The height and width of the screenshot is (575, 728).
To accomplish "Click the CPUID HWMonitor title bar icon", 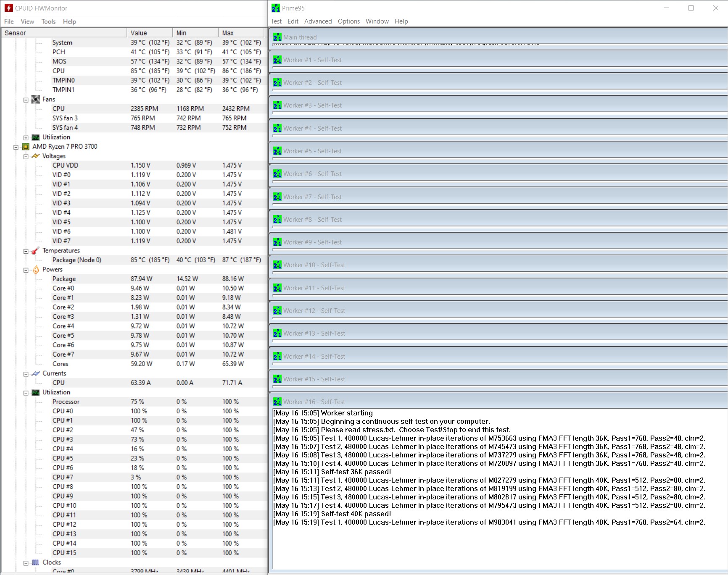I will click(x=8, y=8).
